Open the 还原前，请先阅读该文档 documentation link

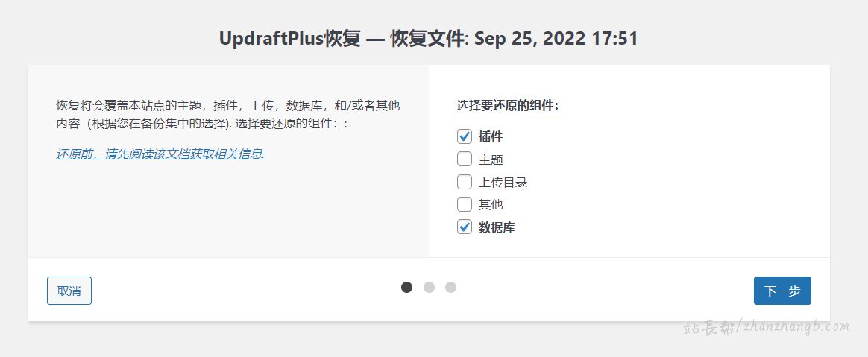(x=160, y=154)
